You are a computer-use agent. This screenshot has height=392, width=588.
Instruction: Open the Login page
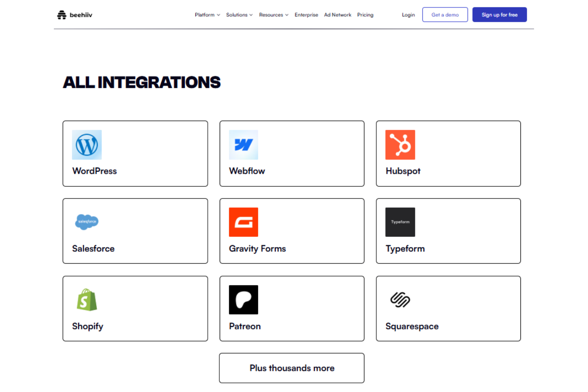pos(408,15)
